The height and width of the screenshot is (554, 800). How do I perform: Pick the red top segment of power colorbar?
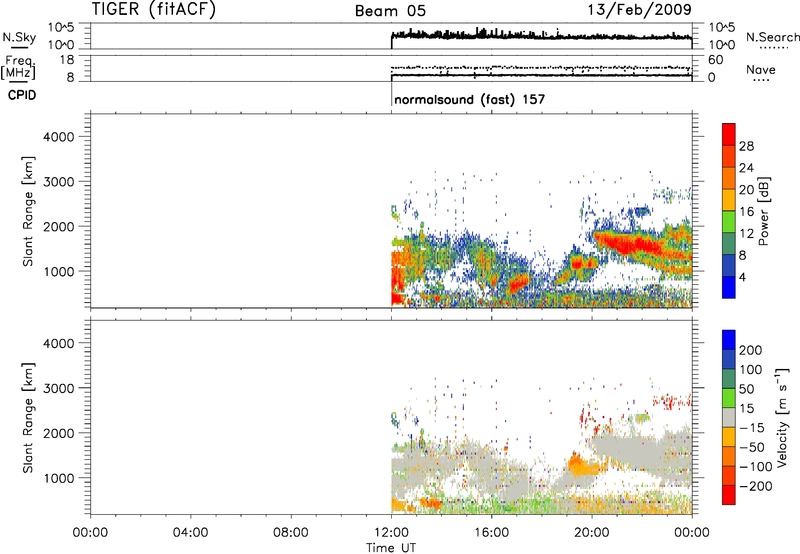pyautogui.click(x=729, y=134)
